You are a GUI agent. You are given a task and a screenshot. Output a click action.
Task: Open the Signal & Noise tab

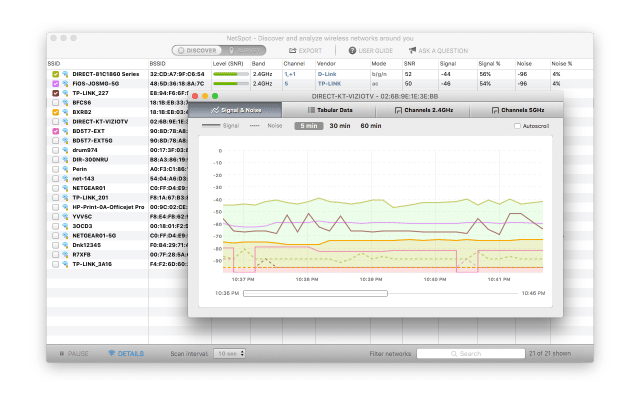235,110
